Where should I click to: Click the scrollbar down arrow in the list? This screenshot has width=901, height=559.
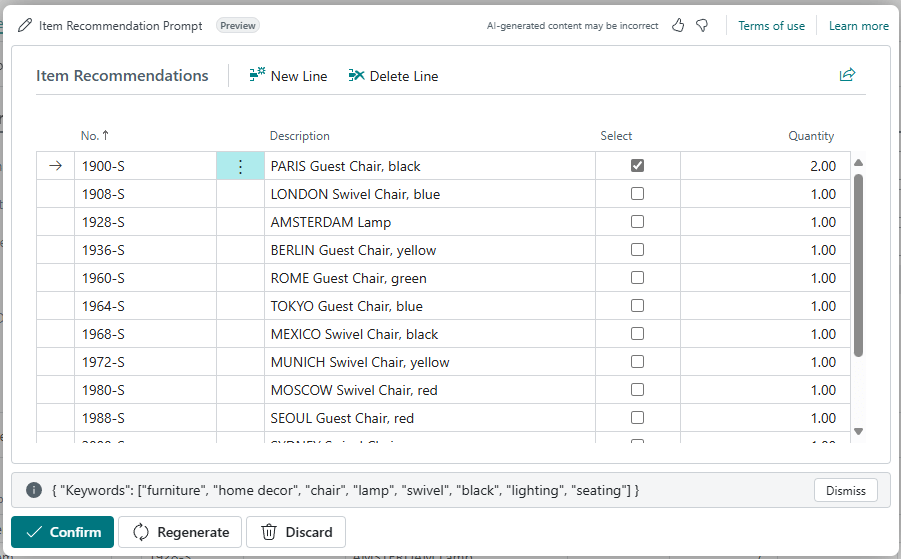tap(858, 431)
